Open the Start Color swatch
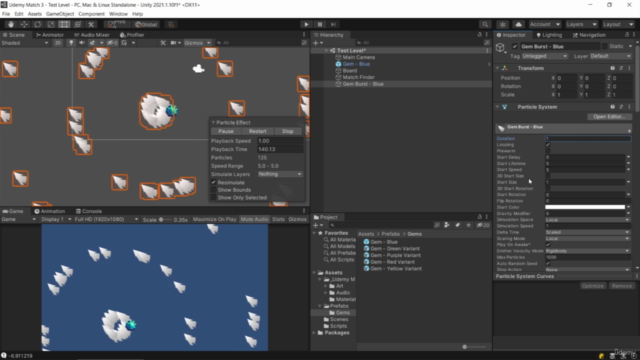Screen dimensions: 640x360 [585, 207]
